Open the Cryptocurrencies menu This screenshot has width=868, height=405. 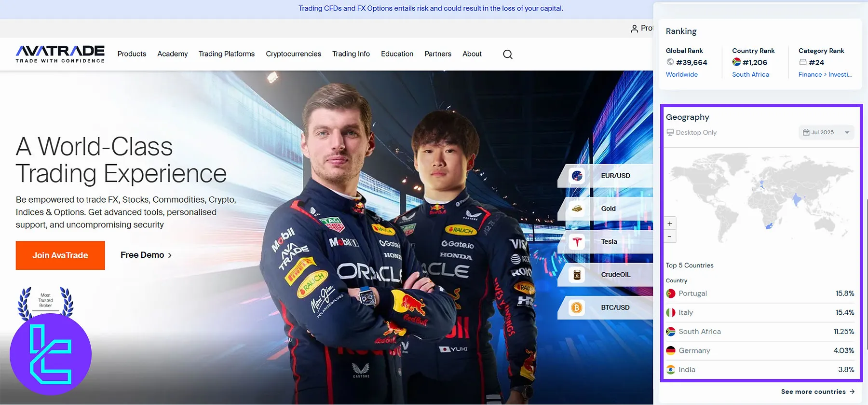[293, 54]
